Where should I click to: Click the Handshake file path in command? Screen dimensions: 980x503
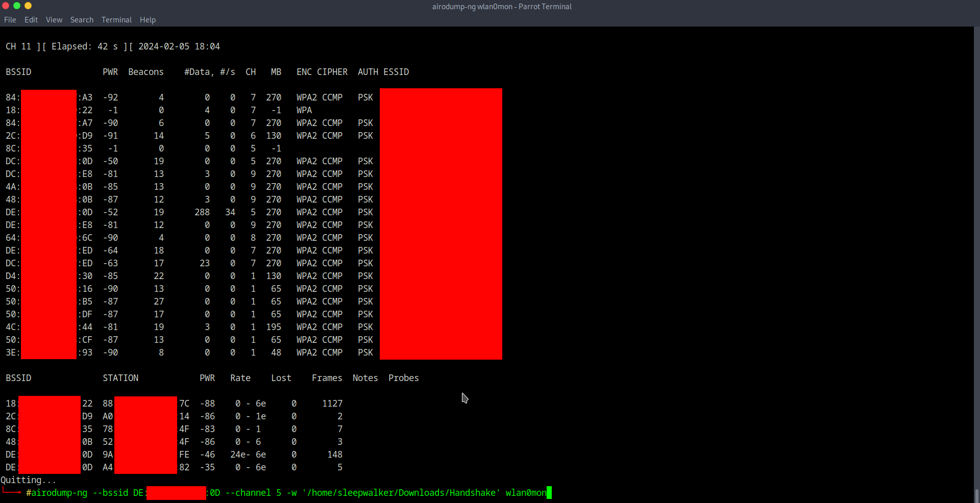point(401,493)
